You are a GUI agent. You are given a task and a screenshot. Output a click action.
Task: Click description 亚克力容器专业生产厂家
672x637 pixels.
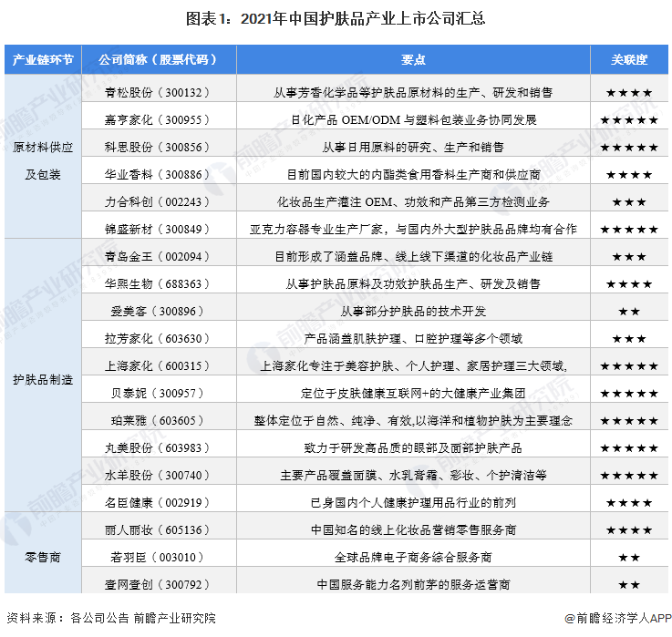click(316, 230)
